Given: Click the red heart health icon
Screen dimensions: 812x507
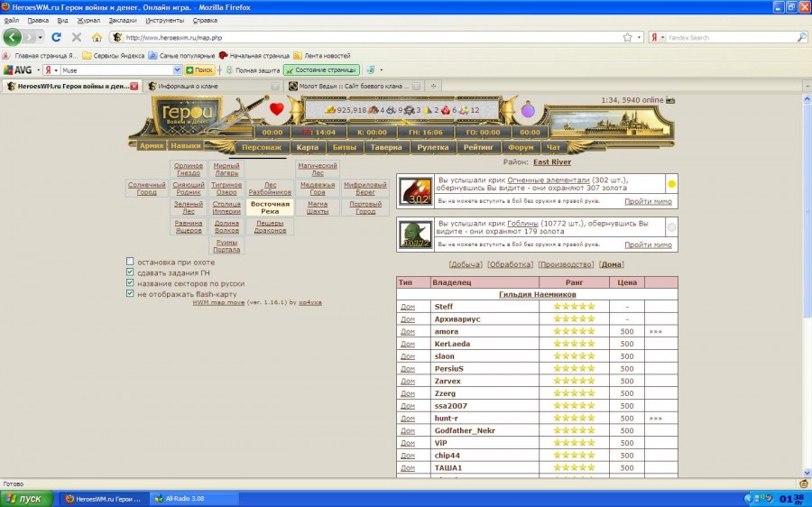Looking at the screenshot, I should pos(277,109).
